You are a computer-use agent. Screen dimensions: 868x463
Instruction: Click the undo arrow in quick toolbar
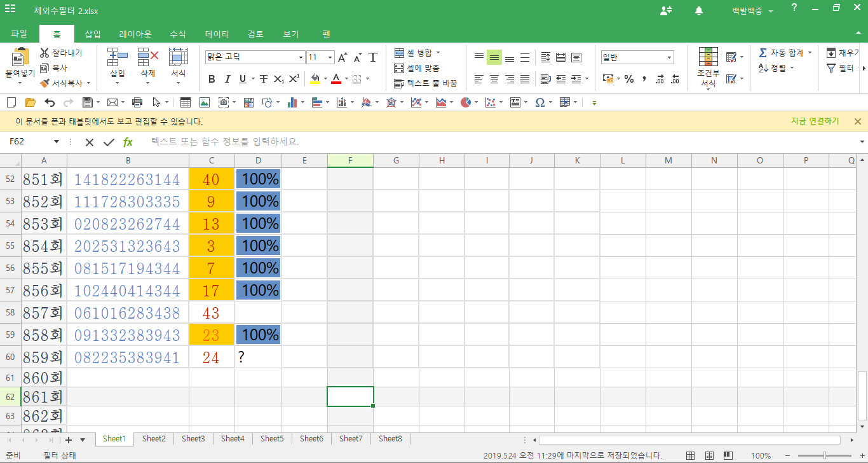50,102
